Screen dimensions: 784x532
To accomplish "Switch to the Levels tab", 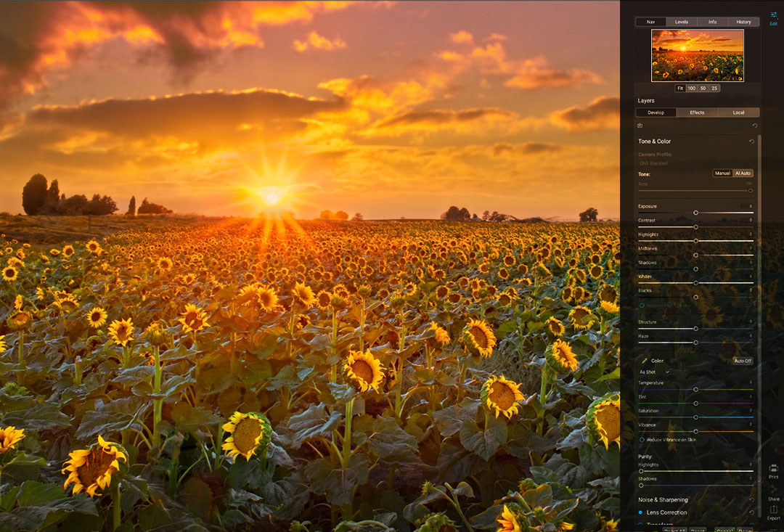I will tap(682, 22).
